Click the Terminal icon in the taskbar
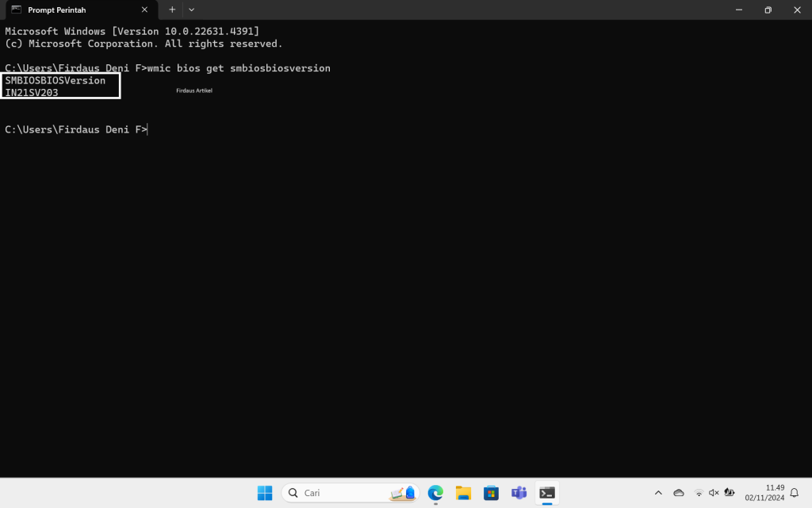 546,493
